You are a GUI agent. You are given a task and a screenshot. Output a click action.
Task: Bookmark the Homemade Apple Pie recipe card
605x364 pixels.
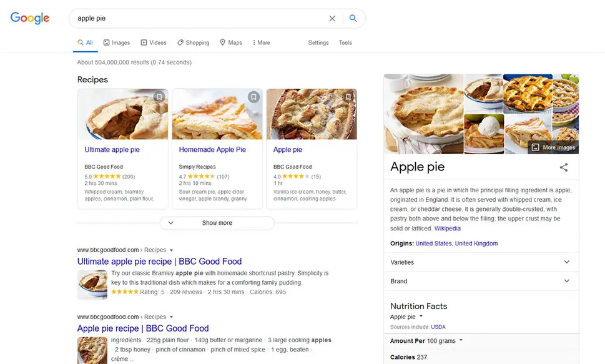pyautogui.click(x=253, y=97)
